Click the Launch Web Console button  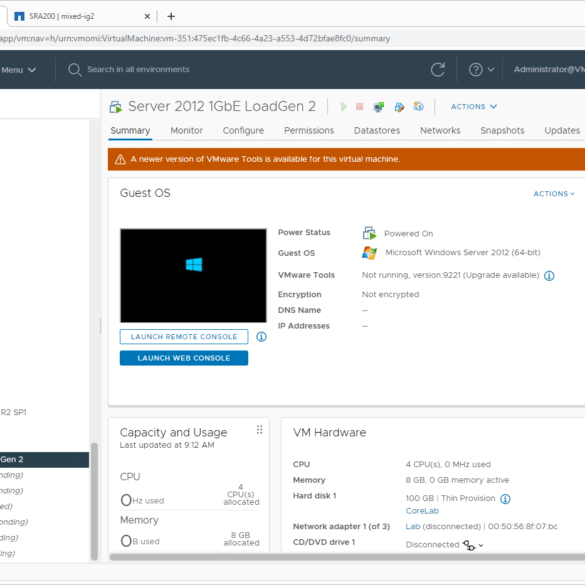(x=184, y=358)
